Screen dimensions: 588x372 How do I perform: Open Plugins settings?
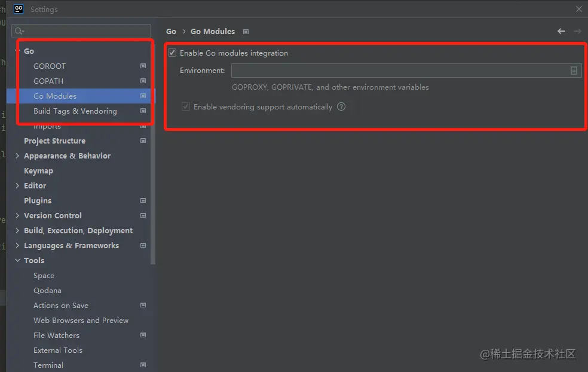pyautogui.click(x=38, y=201)
